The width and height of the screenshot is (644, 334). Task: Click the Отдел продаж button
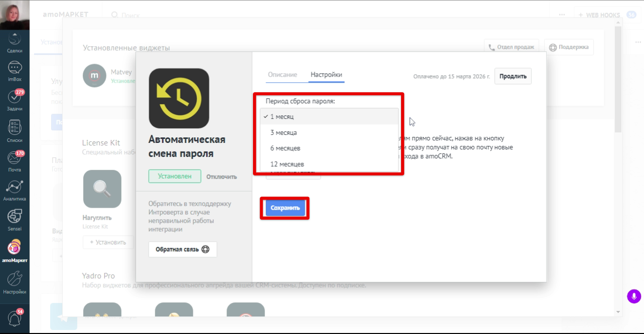point(511,47)
